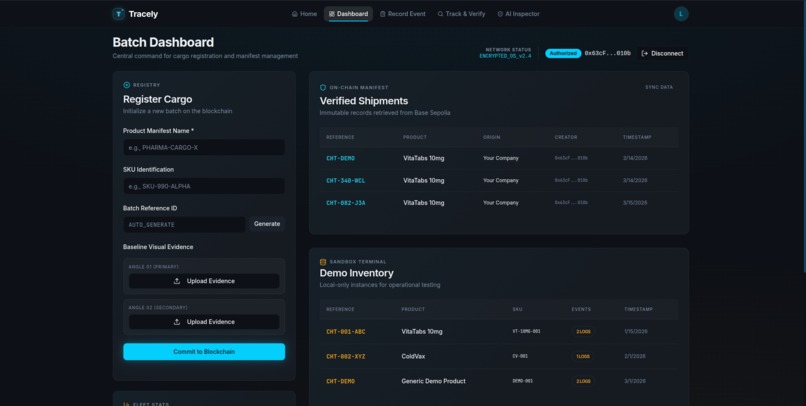Screen dimensions: 806x406
Task: Click SKU VT-10MG-001 cell
Action: 526,331
